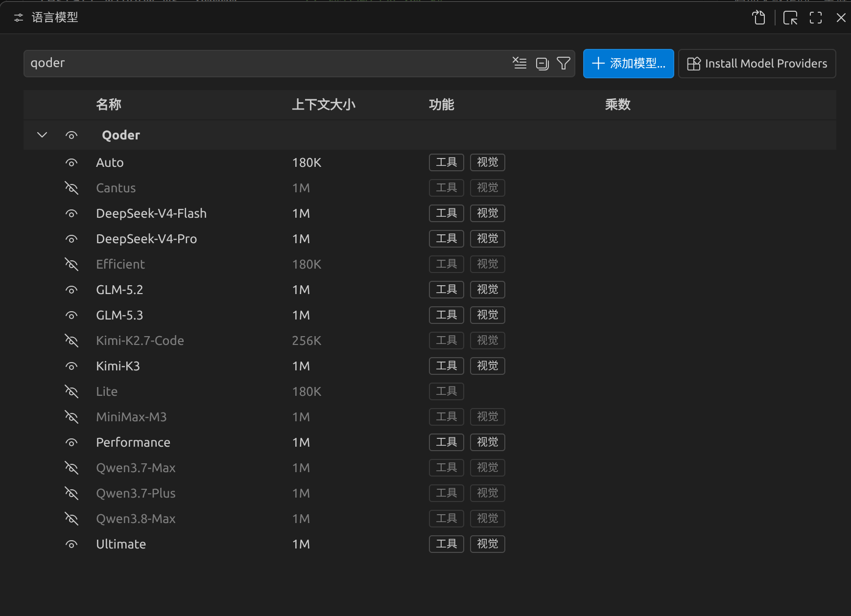Click the 乘数 column header
The height and width of the screenshot is (616, 851).
pos(618,105)
